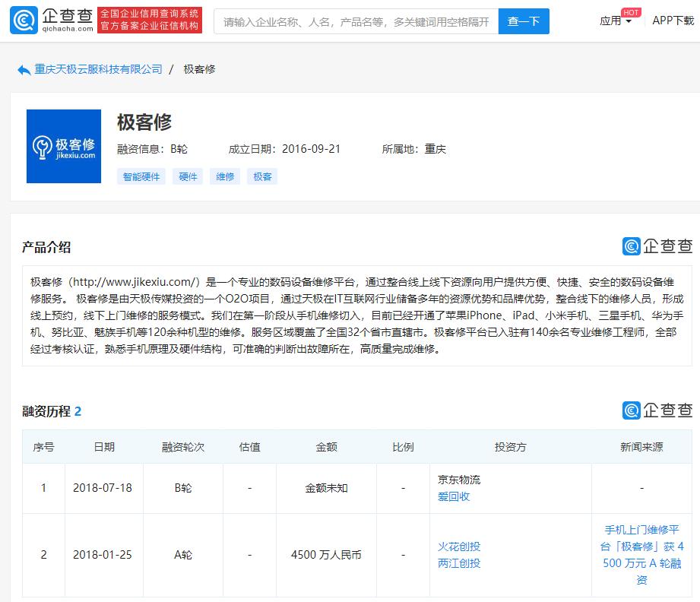Click the APP下载 menu item

(672, 21)
